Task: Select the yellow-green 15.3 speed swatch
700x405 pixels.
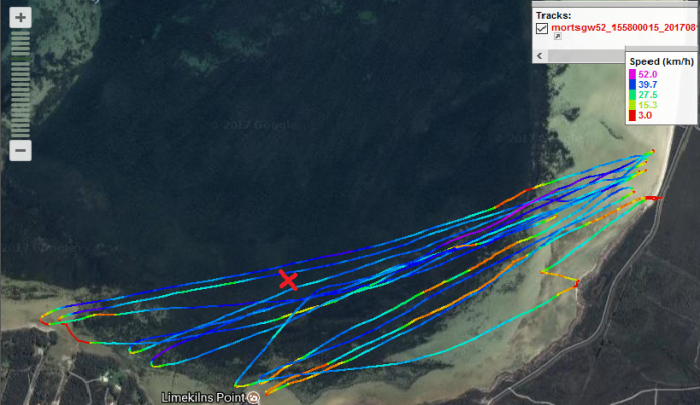Action: point(633,105)
